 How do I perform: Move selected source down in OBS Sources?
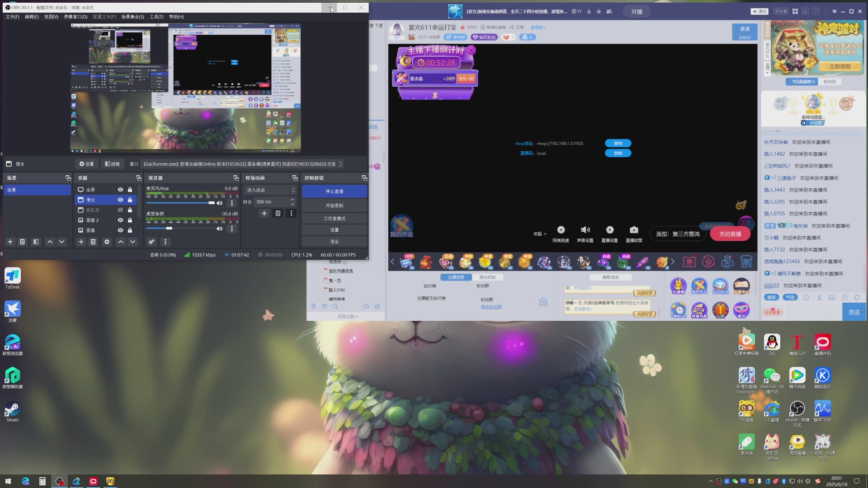133,242
